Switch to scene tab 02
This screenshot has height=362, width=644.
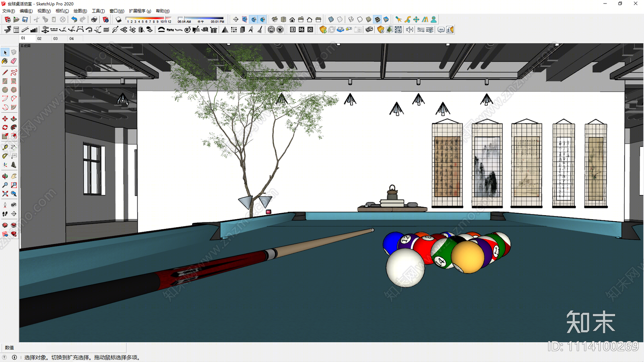coord(43,38)
